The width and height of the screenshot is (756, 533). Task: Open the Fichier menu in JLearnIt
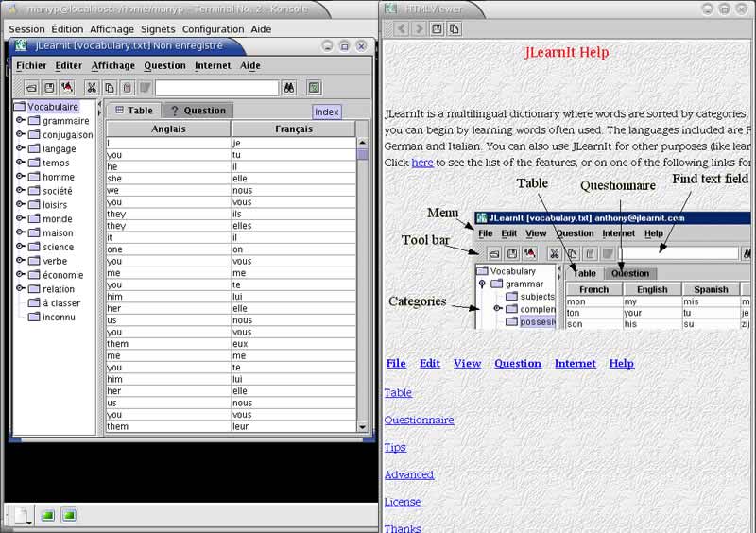click(x=31, y=65)
